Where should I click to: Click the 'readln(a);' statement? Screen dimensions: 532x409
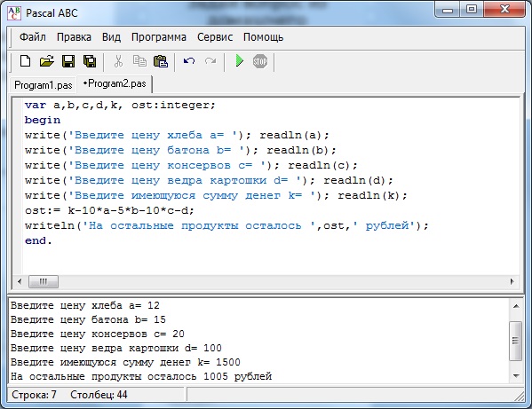tap(294, 135)
